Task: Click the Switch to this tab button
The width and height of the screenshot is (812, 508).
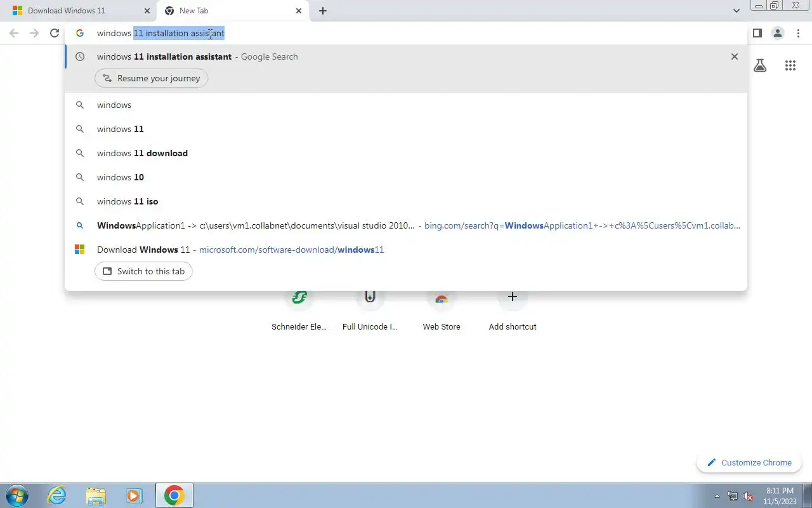Action: pyautogui.click(x=143, y=271)
